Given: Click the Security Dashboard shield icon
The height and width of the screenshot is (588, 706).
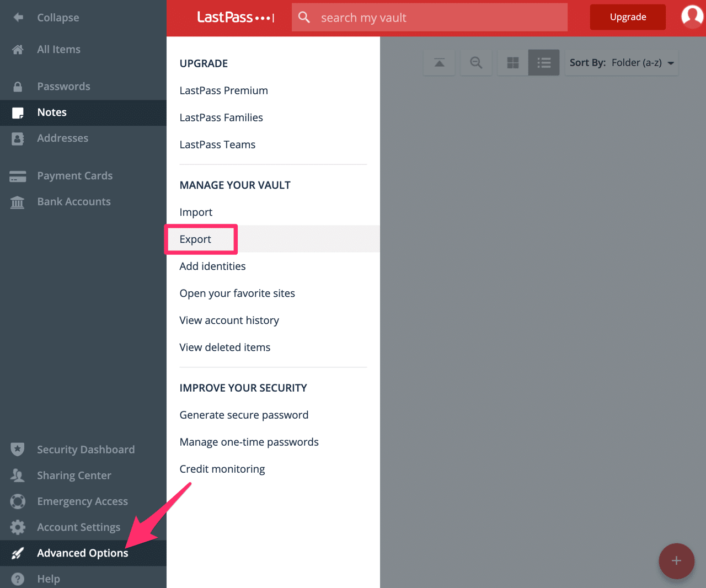Looking at the screenshot, I should coord(18,449).
